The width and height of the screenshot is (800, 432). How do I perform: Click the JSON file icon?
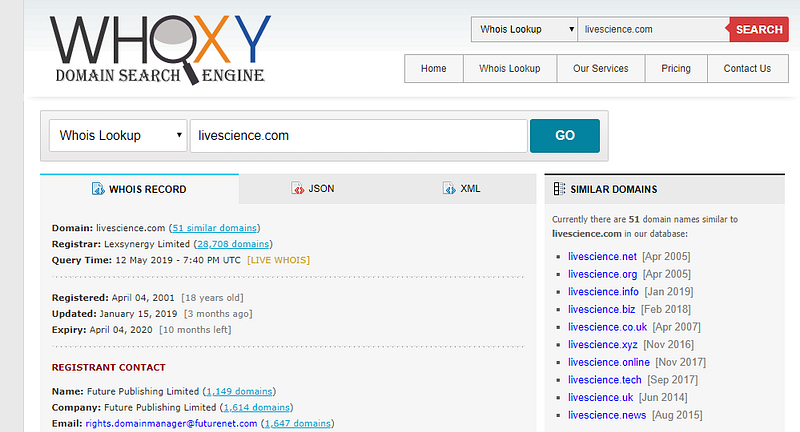coord(297,188)
